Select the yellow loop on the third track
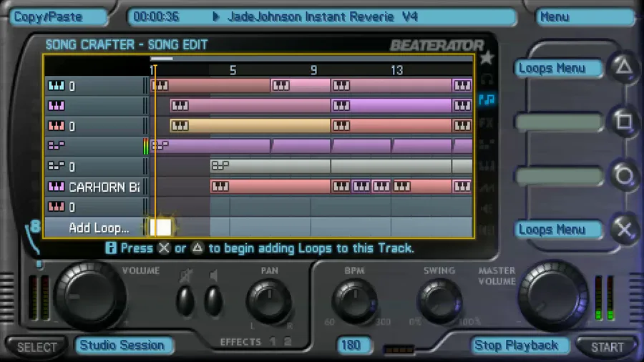The height and width of the screenshot is (362, 644). coord(250,125)
